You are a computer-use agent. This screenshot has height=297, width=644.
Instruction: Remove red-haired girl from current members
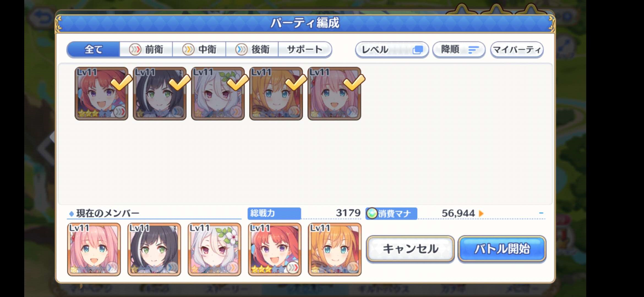tap(275, 249)
